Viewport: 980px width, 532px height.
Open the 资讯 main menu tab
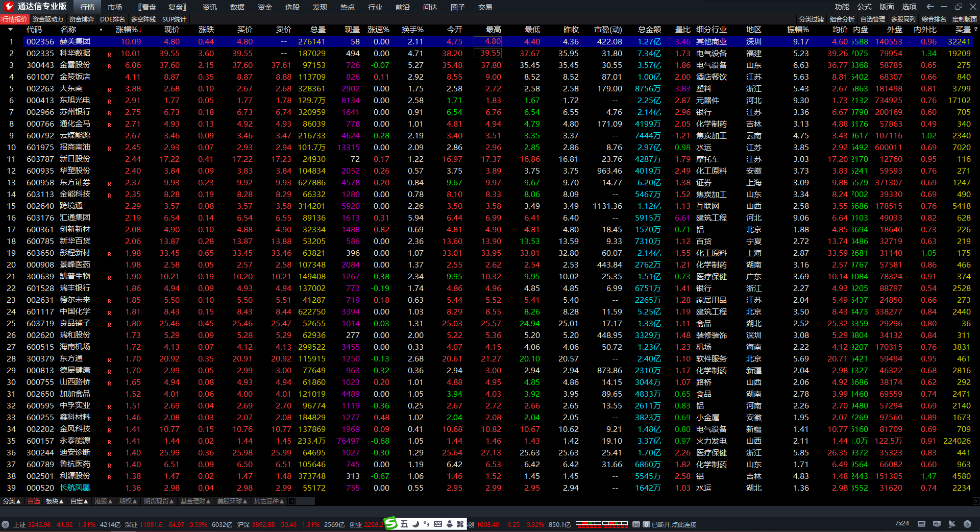coord(210,7)
